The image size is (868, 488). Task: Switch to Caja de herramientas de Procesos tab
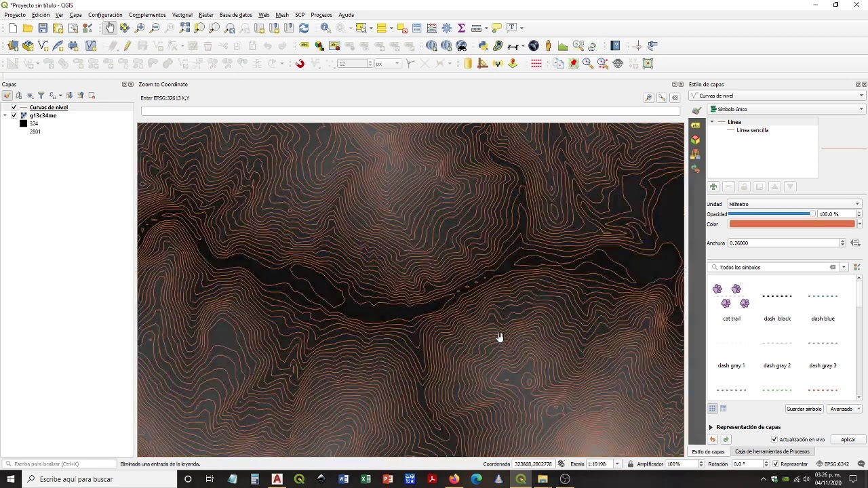tap(772, 451)
